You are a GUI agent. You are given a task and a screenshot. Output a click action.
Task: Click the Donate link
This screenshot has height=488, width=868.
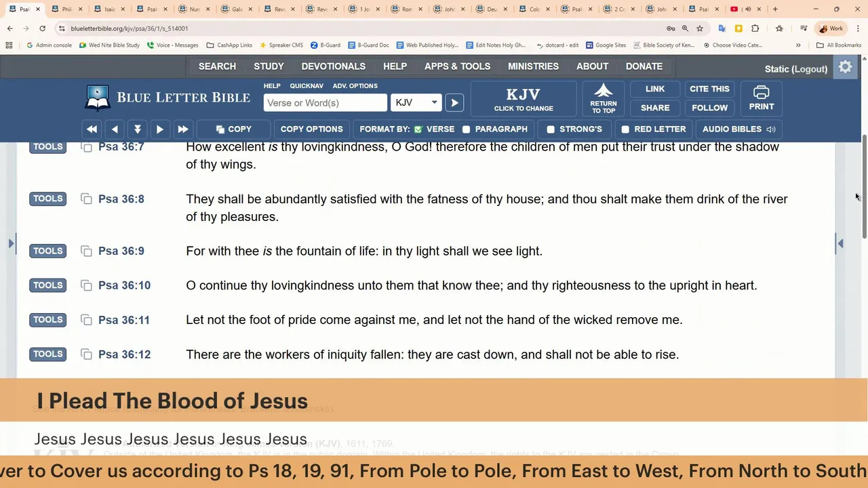(x=644, y=66)
